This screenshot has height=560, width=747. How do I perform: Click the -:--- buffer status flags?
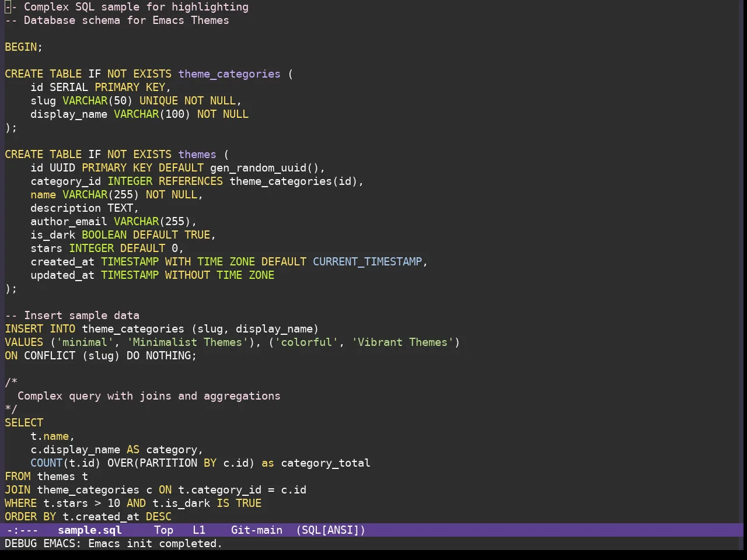pos(22,530)
